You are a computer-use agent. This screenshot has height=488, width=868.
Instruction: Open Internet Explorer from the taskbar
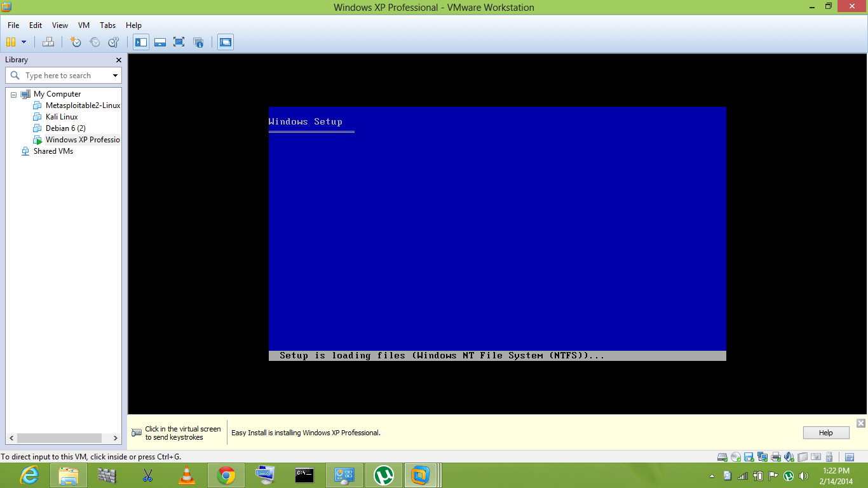click(29, 475)
